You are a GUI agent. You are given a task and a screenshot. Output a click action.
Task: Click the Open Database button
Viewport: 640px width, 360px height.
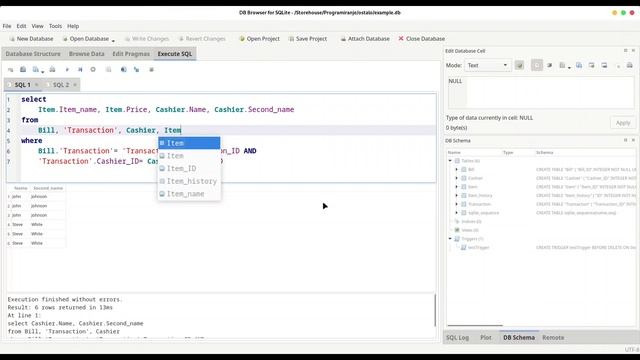[x=86, y=39]
